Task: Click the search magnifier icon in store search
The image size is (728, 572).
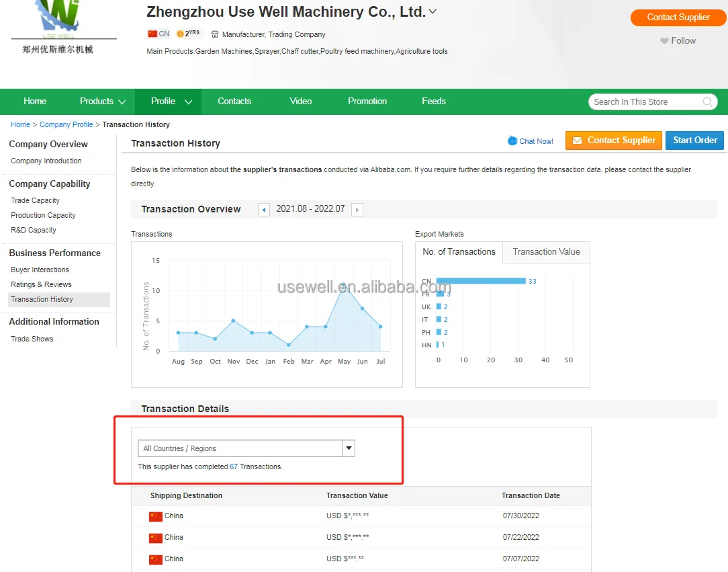Action: tap(707, 102)
